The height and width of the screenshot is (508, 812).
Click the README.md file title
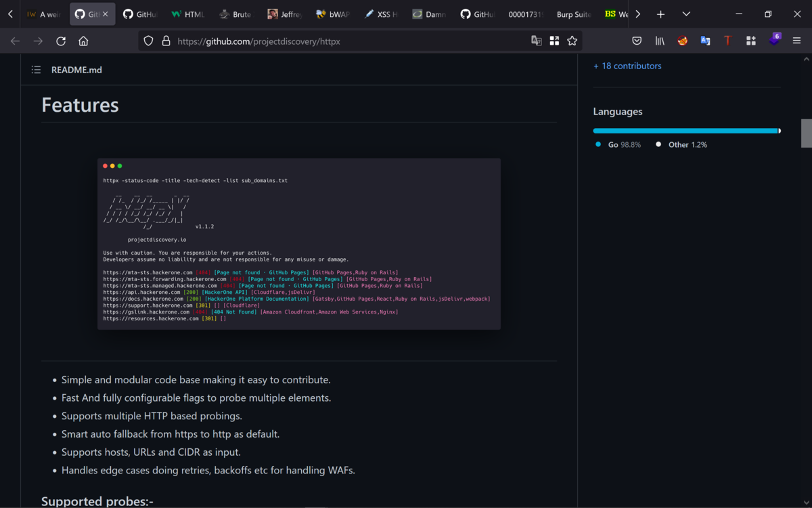tap(76, 70)
